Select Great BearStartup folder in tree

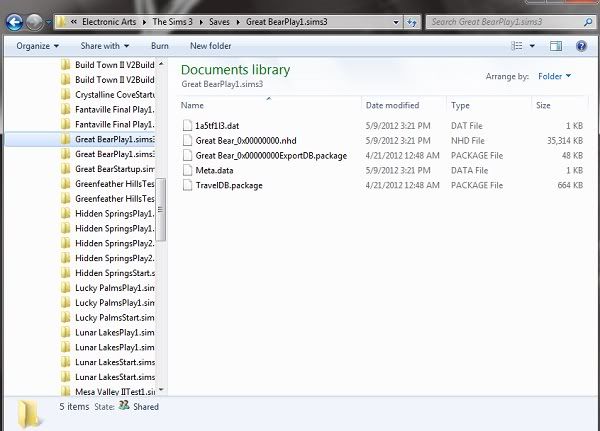tap(115, 169)
